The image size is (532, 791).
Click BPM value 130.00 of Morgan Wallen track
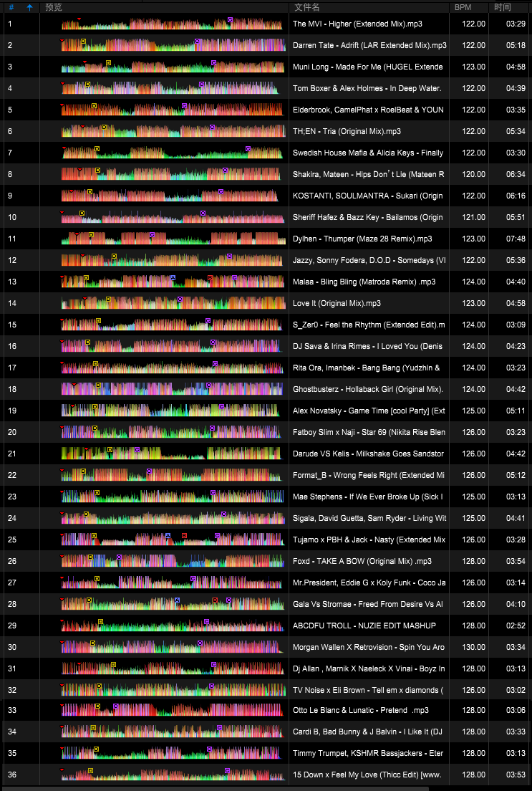(x=473, y=647)
